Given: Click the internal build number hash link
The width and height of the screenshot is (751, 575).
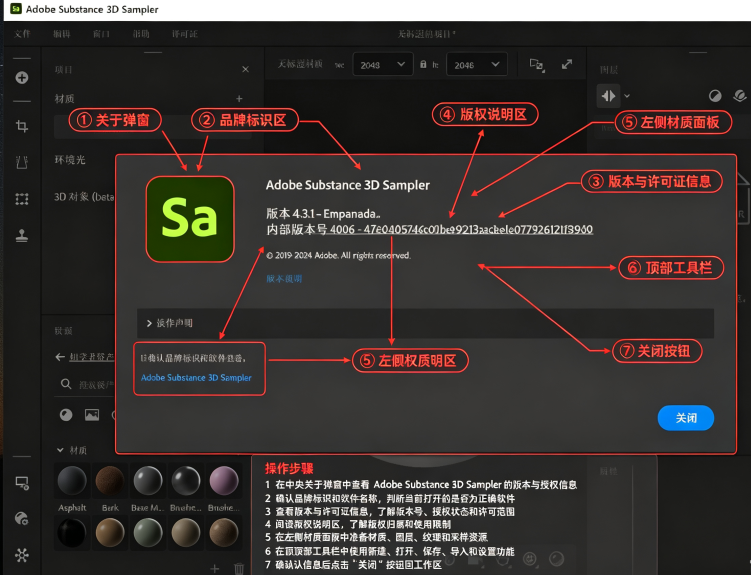Looking at the screenshot, I should tap(461, 229).
